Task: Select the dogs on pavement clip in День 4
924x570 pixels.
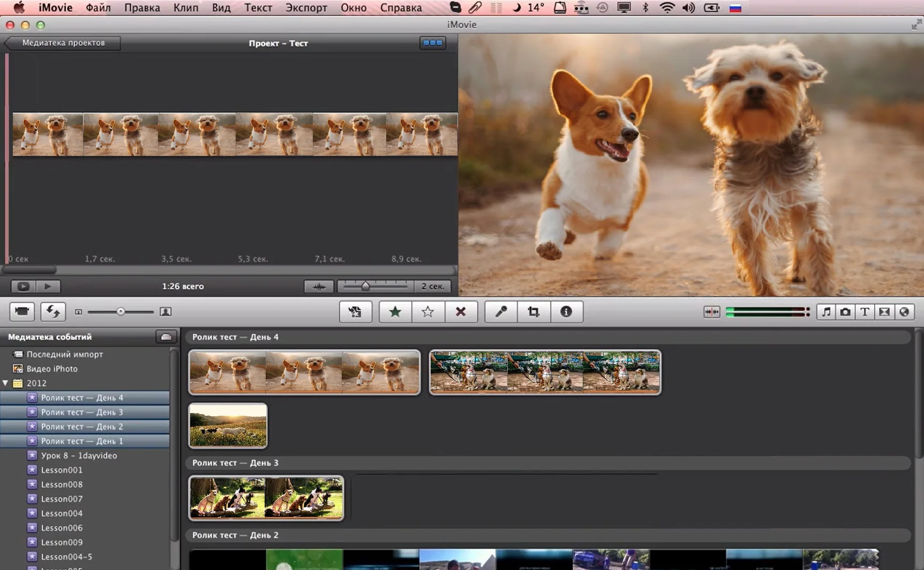Action: [x=545, y=372]
